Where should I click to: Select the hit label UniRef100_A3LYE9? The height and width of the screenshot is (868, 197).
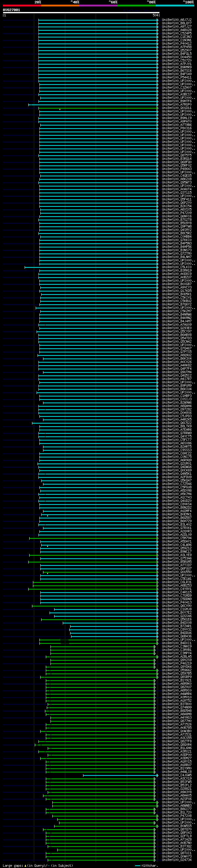[177, 555]
